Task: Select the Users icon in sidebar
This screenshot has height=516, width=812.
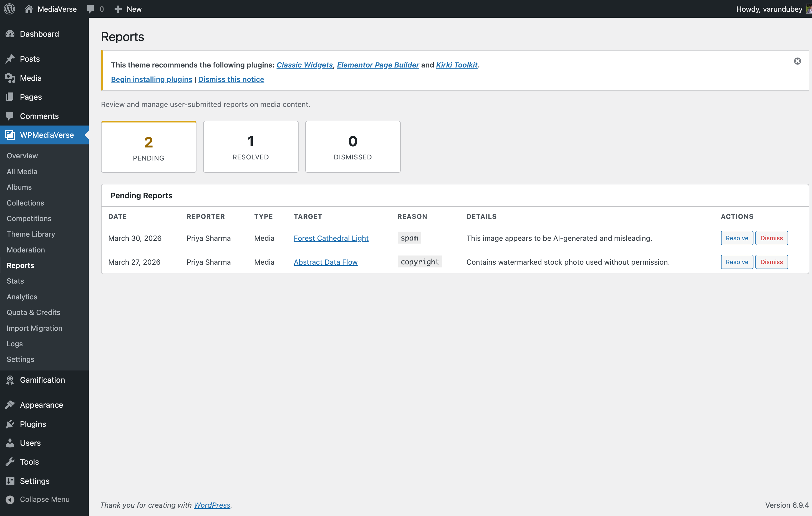Action: (x=10, y=443)
